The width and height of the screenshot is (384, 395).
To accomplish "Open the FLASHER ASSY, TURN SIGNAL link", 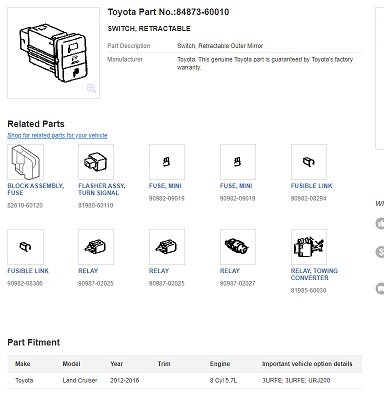I will point(101,189).
